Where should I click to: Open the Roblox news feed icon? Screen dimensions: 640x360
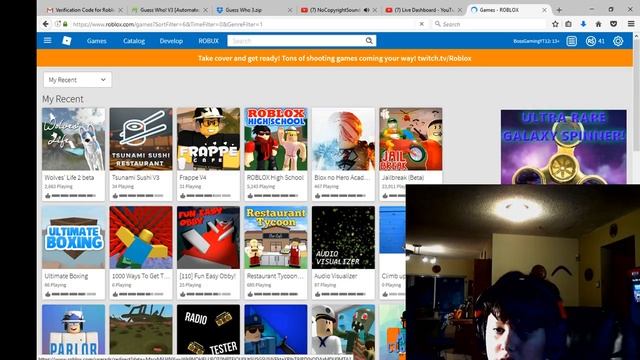[x=571, y=41]
